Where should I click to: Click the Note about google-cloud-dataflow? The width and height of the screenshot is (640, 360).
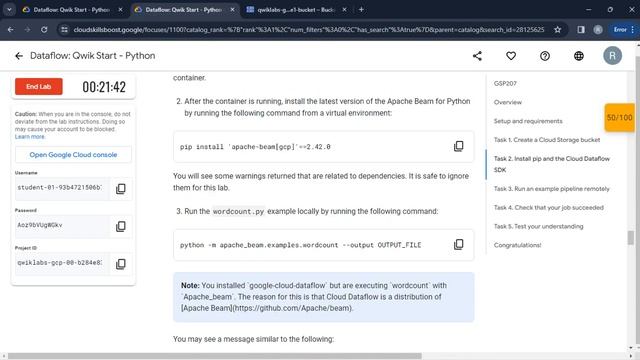click(324, 297)
